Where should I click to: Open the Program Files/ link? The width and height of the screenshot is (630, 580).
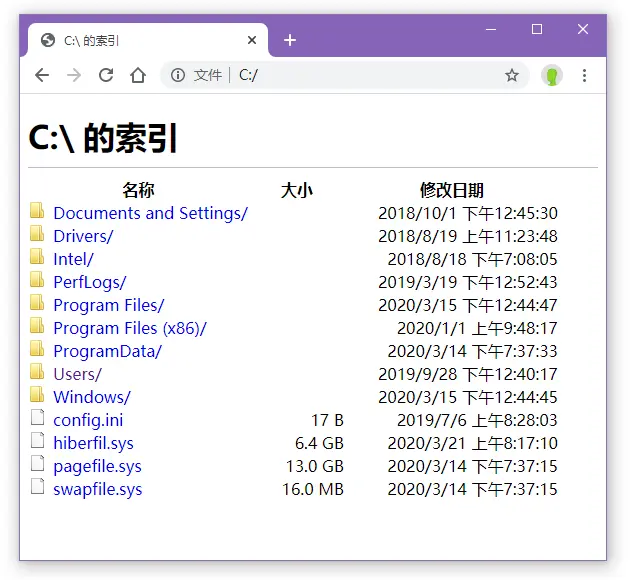click(109, 305)
